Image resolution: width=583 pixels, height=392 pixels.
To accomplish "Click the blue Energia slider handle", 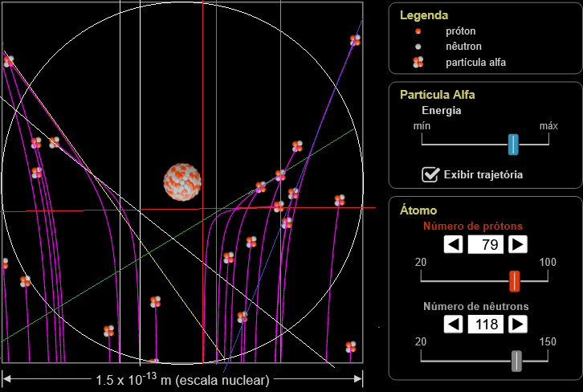I will click(513, 144).
